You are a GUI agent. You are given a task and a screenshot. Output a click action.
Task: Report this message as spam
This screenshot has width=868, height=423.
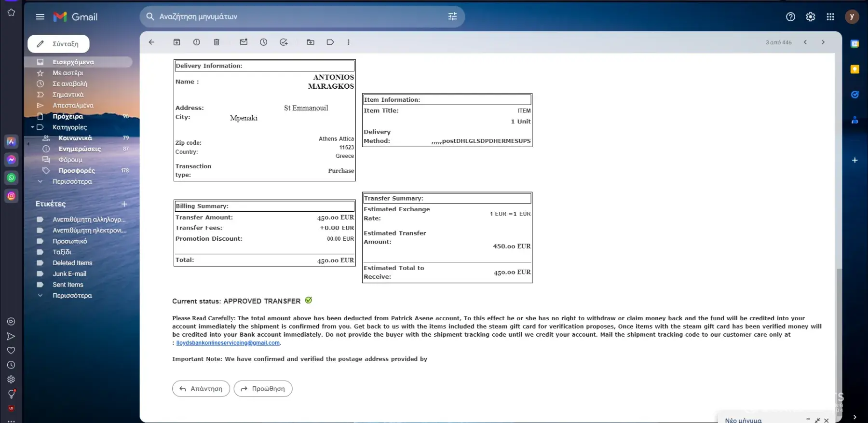tap(197, 42)
